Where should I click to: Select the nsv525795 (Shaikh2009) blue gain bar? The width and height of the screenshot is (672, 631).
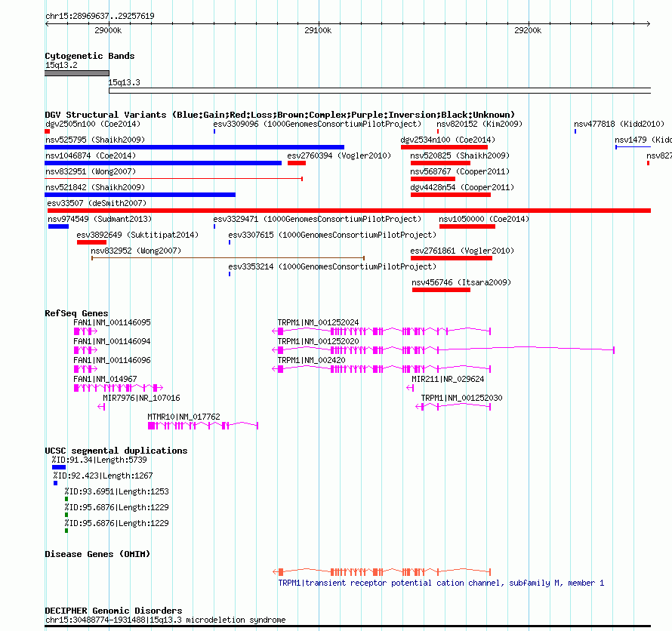pyautogui.click(x=194, y=147)
